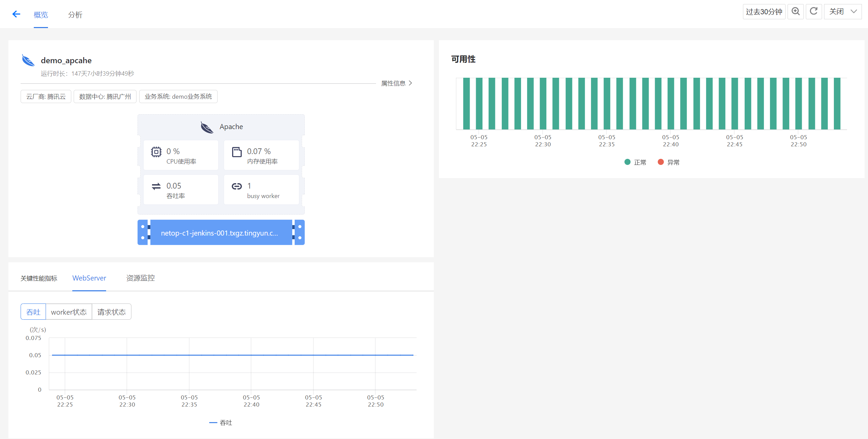This screenshot has height=439, width=868.
Task: Click the 0.075 y-axis value
Action: [x=33, y=338]
